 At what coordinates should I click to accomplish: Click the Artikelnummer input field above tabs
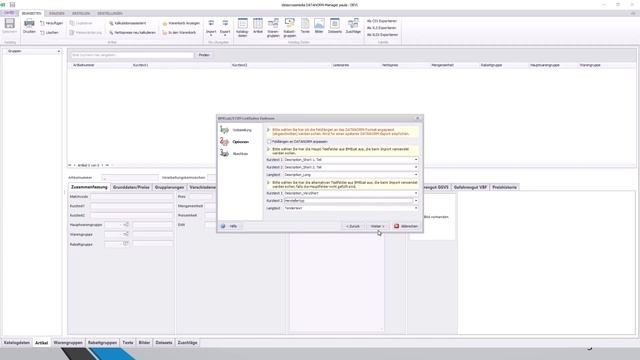pos(129,178)
